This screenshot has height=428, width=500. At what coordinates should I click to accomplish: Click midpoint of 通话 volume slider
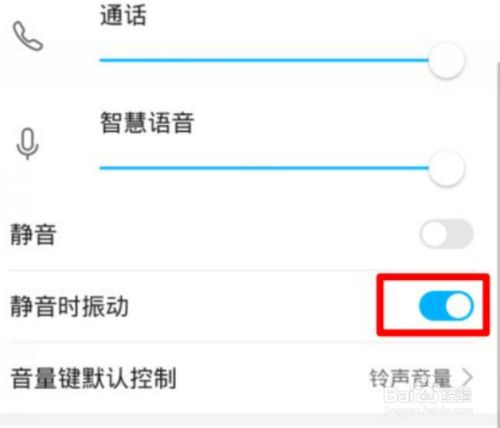point(264,60)
